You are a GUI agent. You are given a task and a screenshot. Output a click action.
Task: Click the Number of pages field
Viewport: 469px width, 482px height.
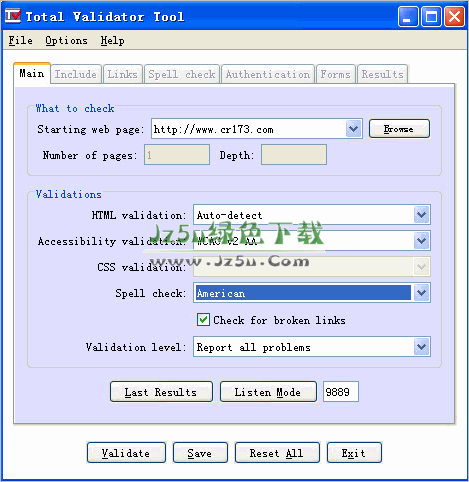coord(177,155)
